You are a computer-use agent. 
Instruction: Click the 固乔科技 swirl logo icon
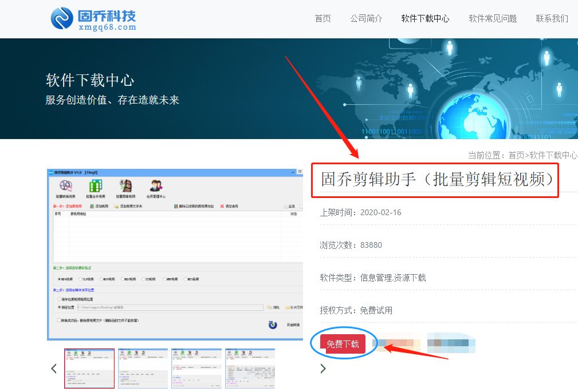[x=61, y=18]
